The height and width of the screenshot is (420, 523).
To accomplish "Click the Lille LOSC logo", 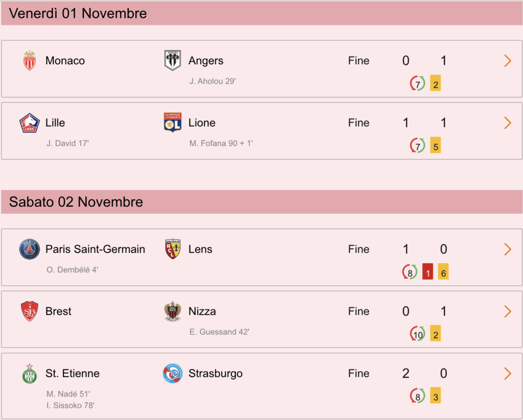I will click(x=29, y=123).
